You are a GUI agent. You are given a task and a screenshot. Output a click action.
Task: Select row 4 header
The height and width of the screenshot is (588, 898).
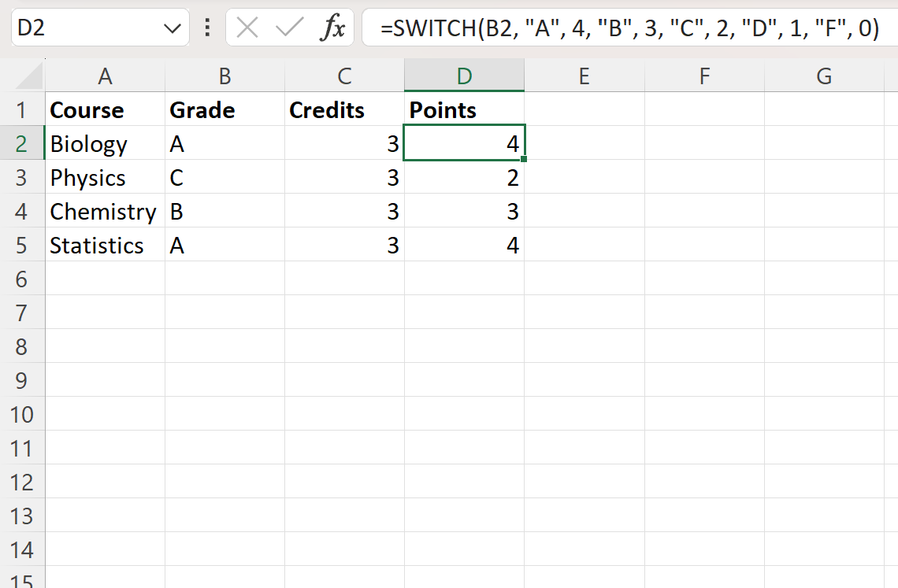pos(22,211)
